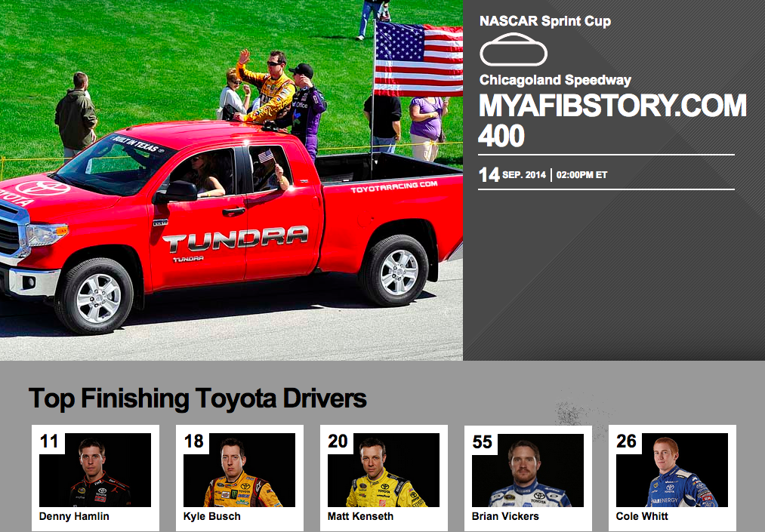Screen dimensions: 765x532
Task: Open Denny Hamlin's driver photo
Action: click(x=95, y=470)
